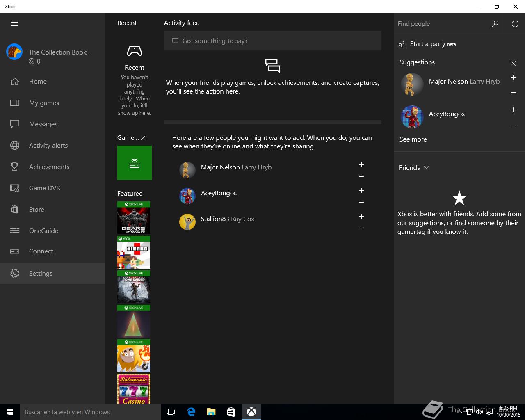The image size is (525, 420).
Task: Remove AceyBongos from Suggestions panel
Action: click(513, 125)
